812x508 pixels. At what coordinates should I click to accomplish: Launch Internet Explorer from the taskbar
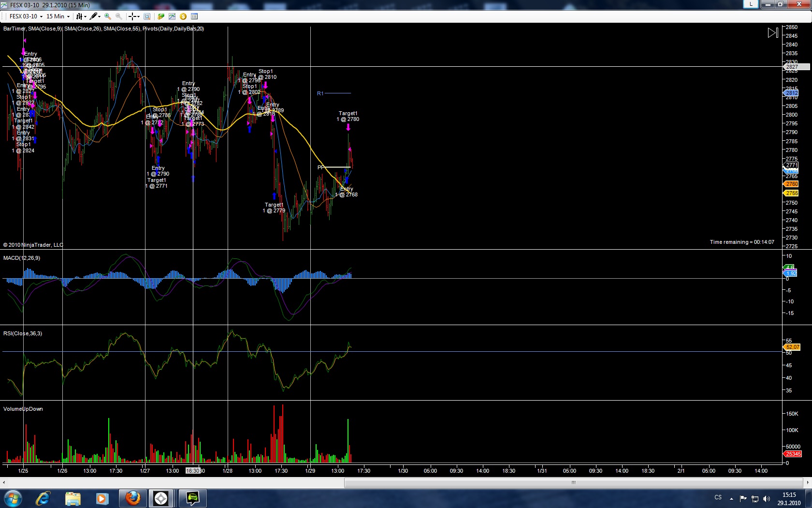[43, 498]
